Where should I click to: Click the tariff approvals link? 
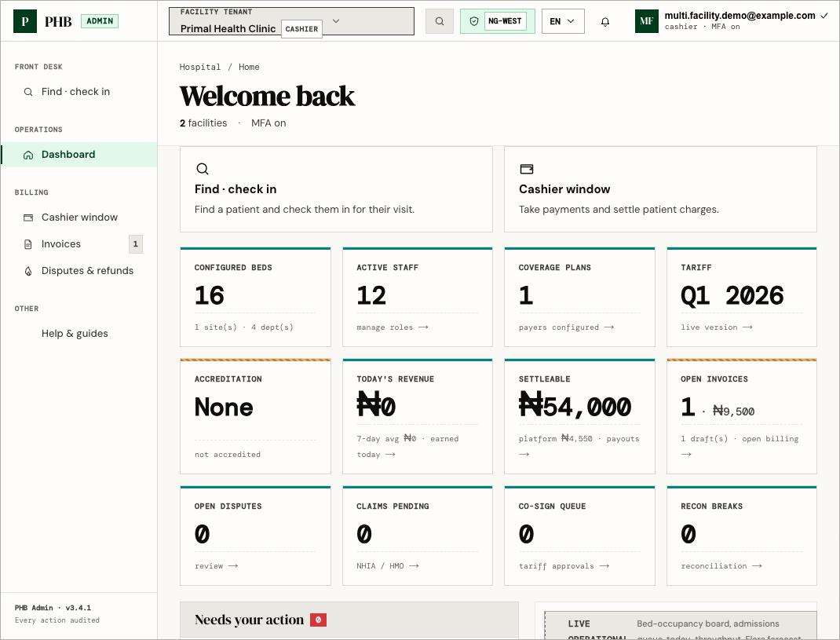(564, 566)
